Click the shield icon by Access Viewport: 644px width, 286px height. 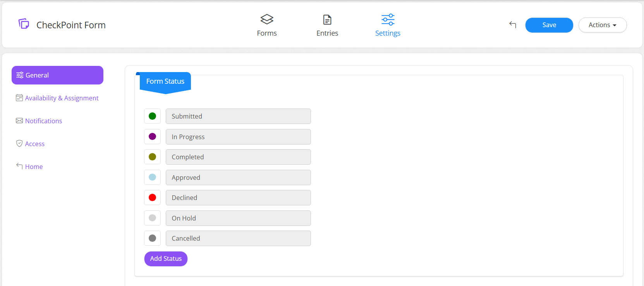(19, 143)
